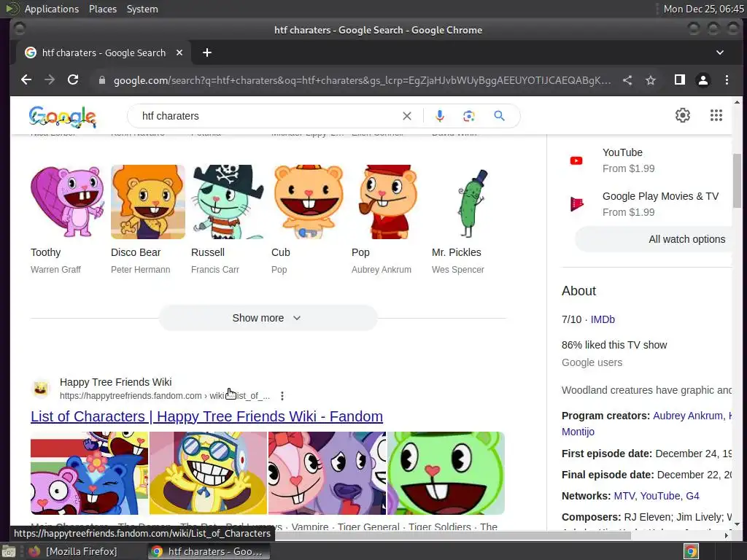Click Happy Tree Friends Wiki favicon

coord(41,389)
